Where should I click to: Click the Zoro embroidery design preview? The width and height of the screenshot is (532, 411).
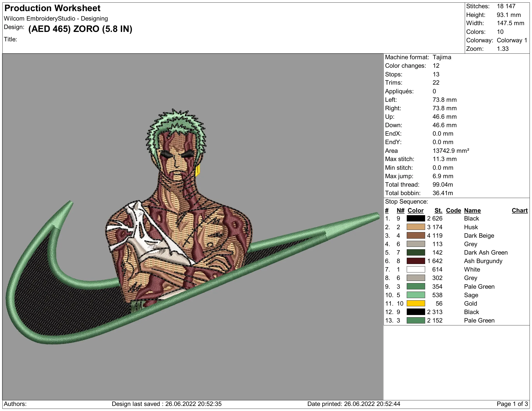192,227
